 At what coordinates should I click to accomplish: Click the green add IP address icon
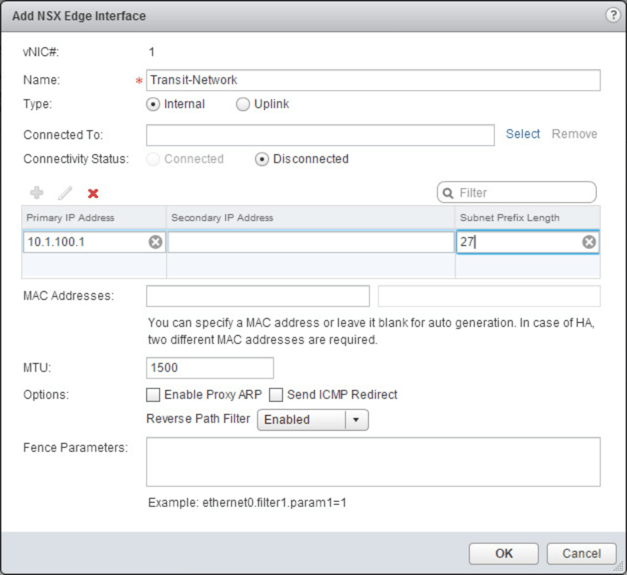coord(38,192)
